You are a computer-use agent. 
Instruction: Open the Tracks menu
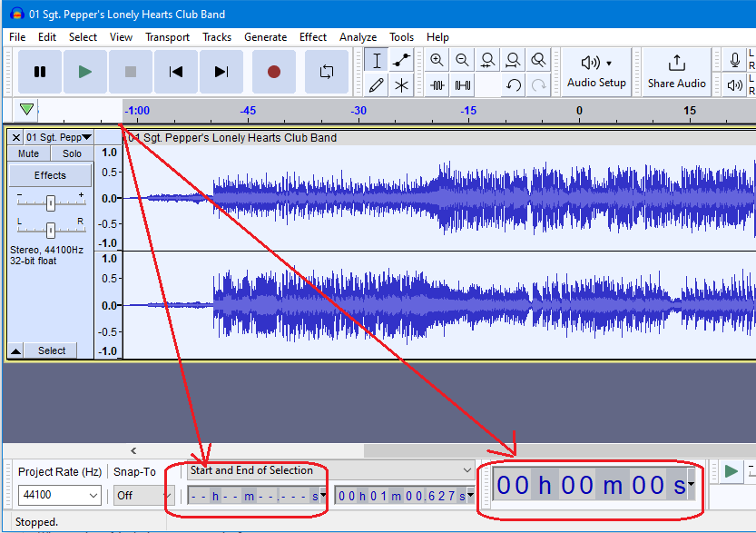217,37
